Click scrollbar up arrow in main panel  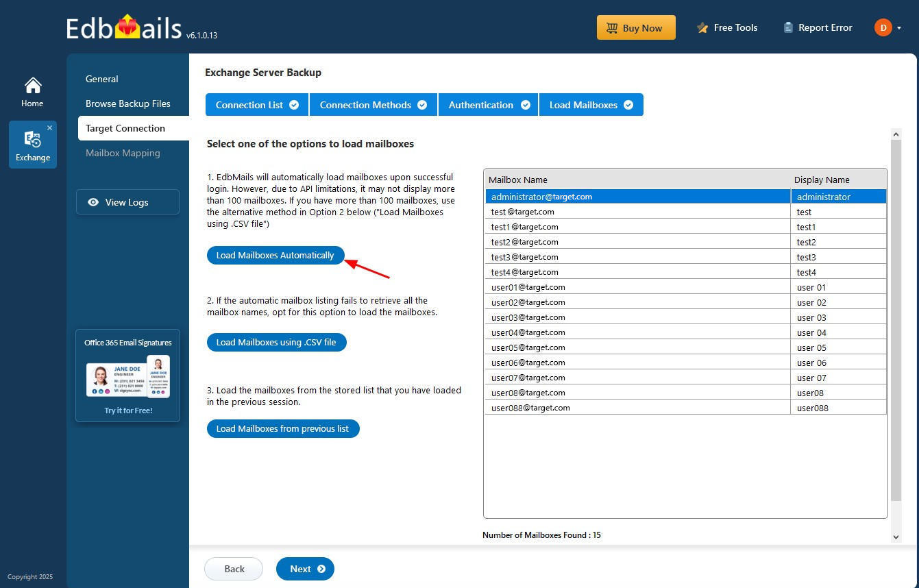(x=896, y=134)
